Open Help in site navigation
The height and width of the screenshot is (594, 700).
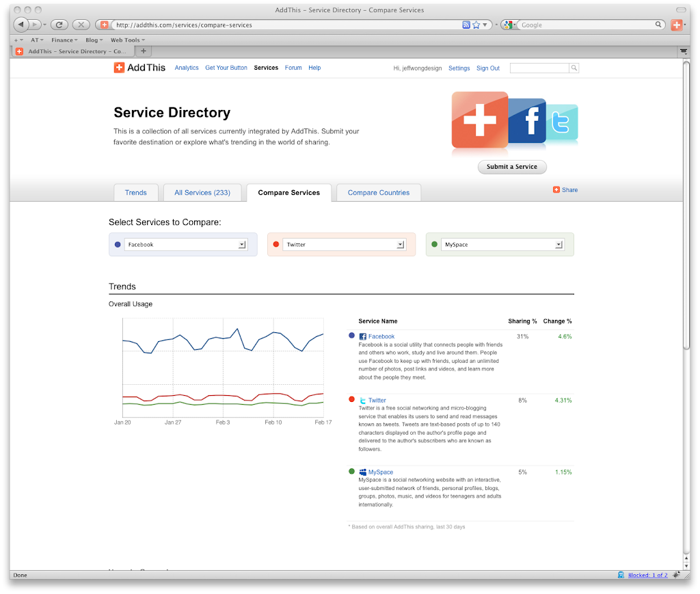click(x=314, y=68)
